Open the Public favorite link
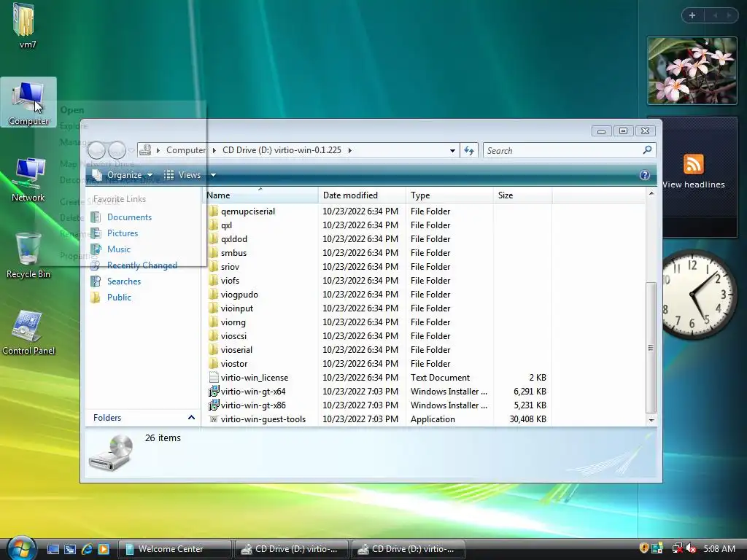747x560 pixels. click(119, 297)
